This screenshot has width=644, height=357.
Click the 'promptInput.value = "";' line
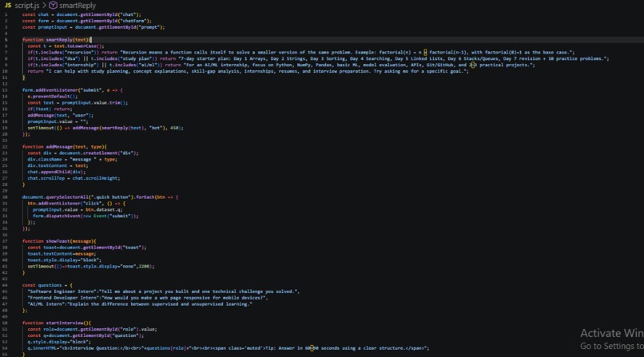58,121
